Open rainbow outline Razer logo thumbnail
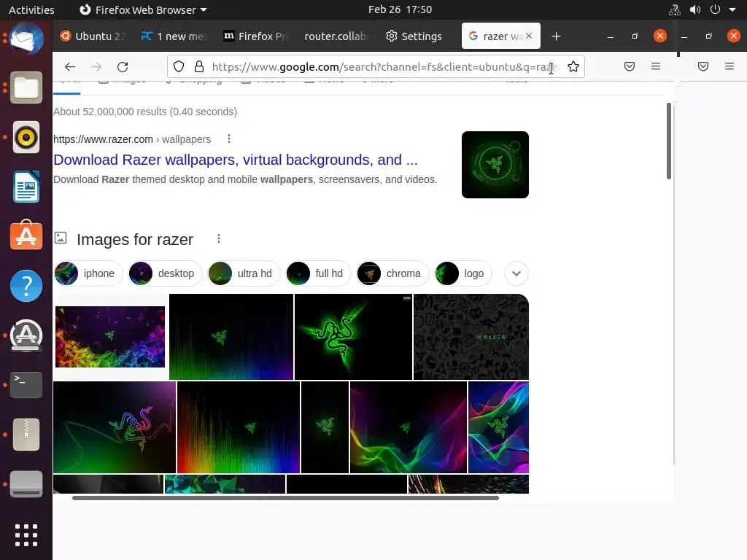 (115, 427)
